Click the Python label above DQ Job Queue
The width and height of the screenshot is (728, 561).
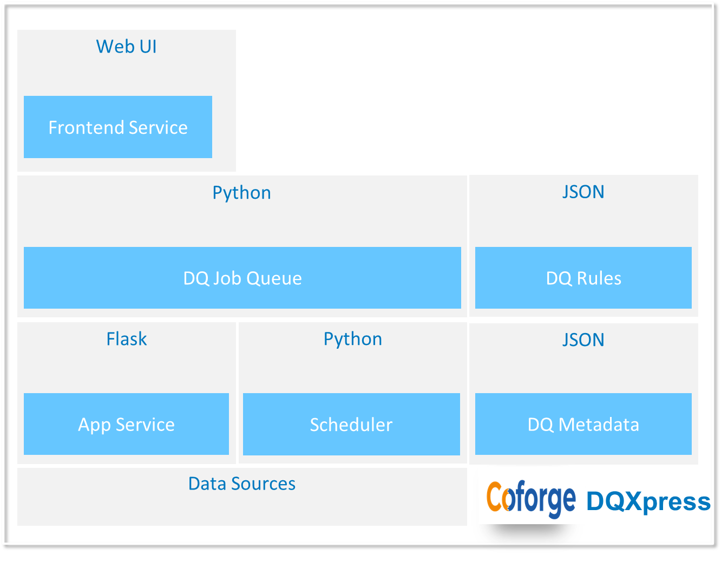tap(241, 193)
